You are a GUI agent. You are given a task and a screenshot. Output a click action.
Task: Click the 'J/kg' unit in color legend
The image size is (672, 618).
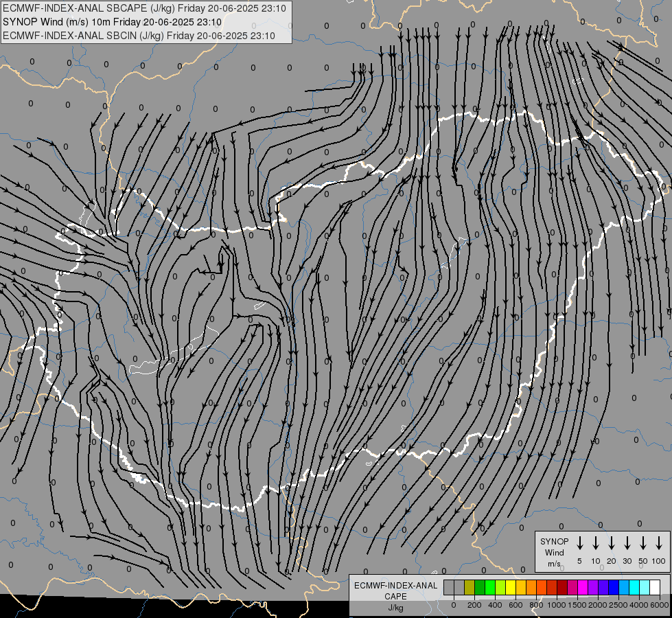(x=395, y=608)
